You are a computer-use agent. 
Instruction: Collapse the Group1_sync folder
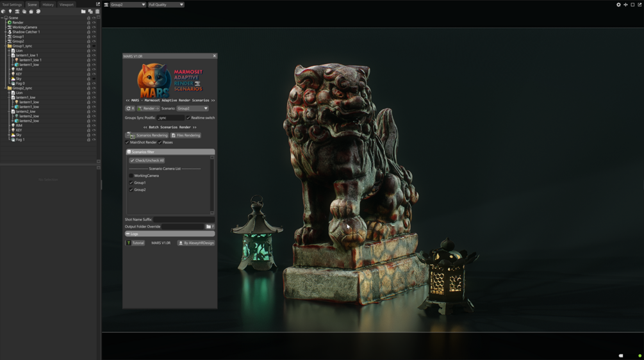pyautogui.click(x=6, y=46)
